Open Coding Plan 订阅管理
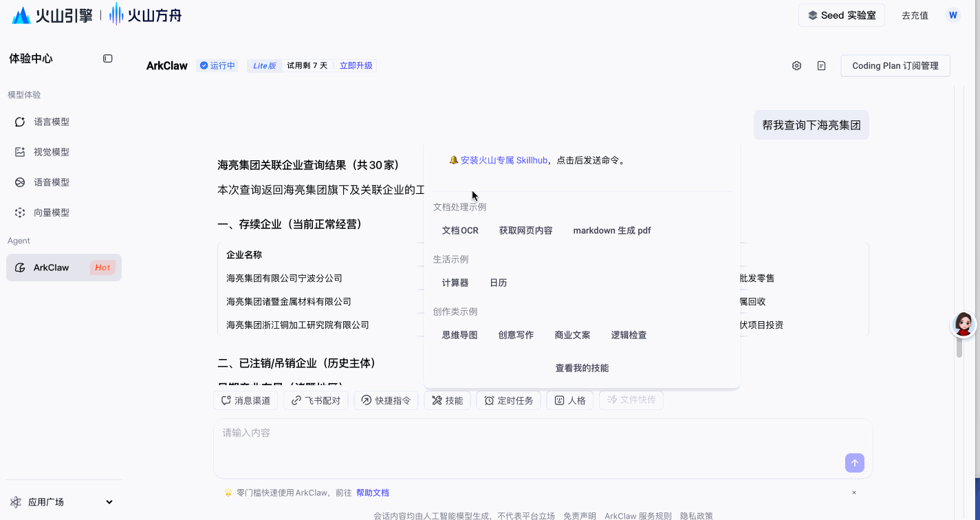This screenshot has height=520, width=980. click(x=895, y=66)
